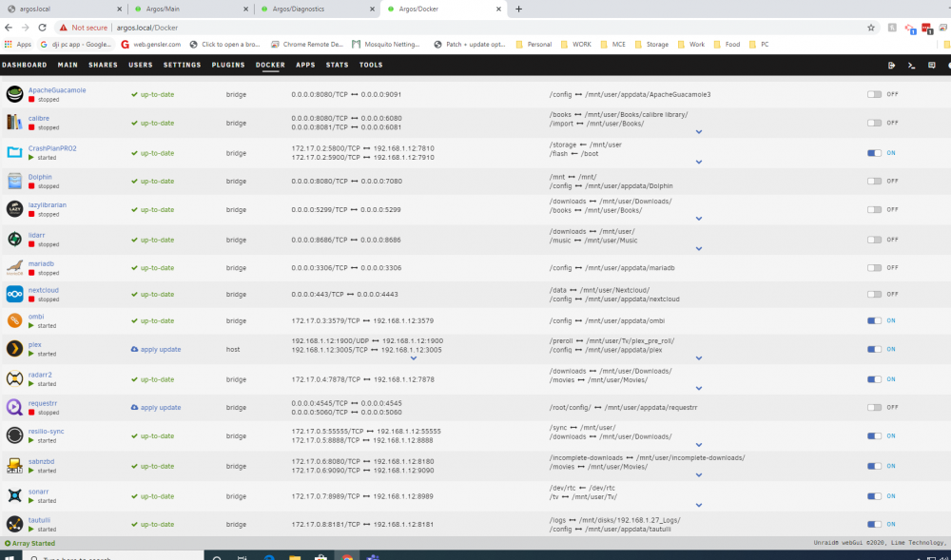Viewport: 951px width, 560px height.
Task: Open the Windows Start button
Action: (10, 556)
